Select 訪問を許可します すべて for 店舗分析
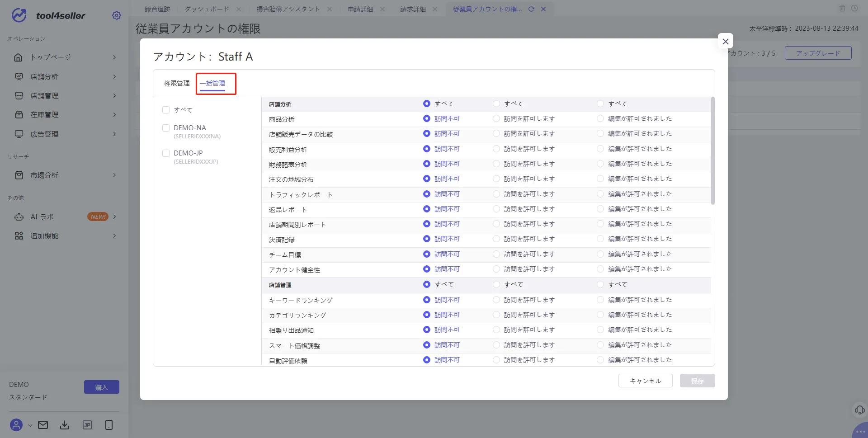This screenshot has width=868, height=438. pyautogui.click(x=496, y=104)
